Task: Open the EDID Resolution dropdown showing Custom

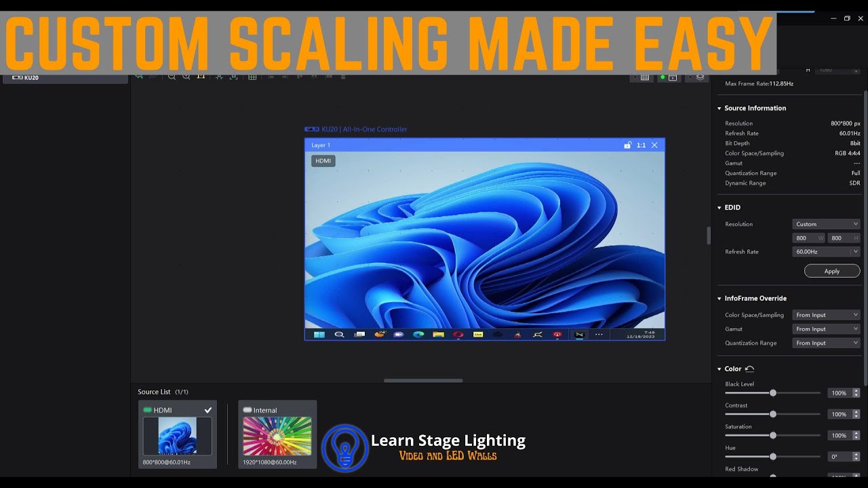Action: [826, 224]
